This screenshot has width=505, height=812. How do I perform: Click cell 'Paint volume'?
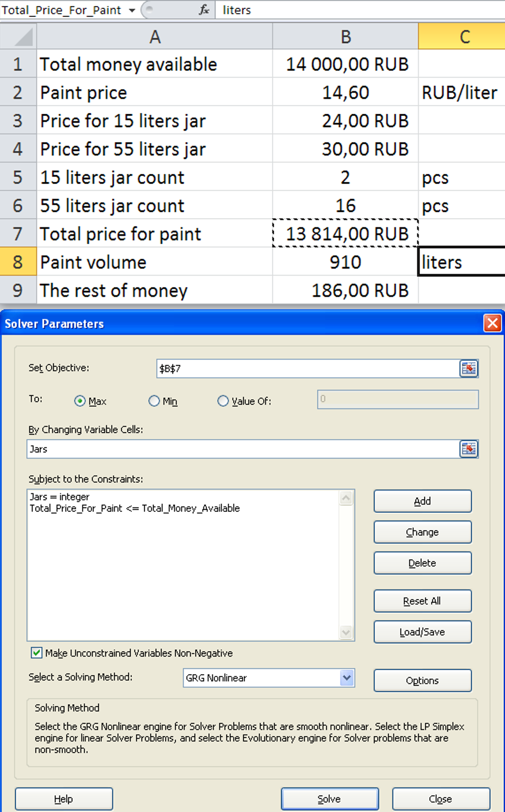tap(155, 262)
